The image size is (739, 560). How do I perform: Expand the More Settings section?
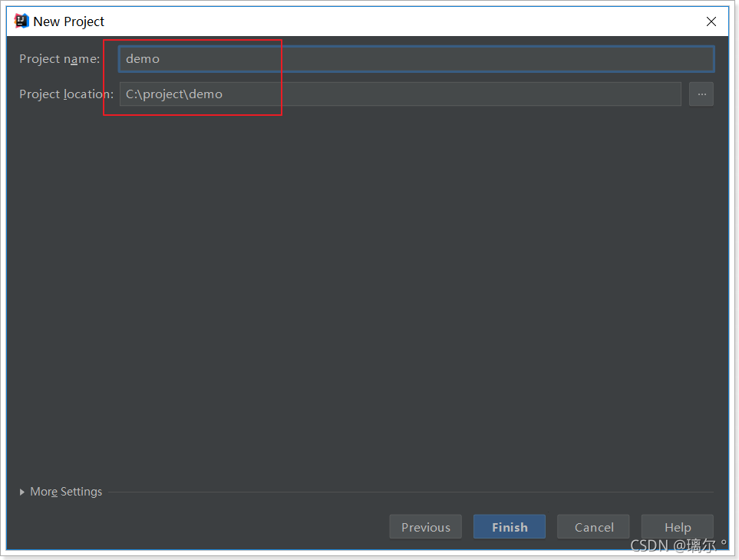[x=61, y=492]
